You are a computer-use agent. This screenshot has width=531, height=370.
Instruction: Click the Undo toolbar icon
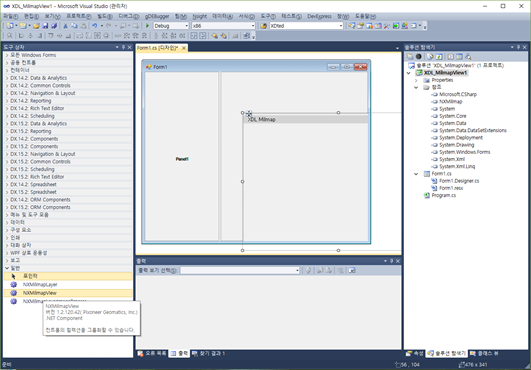[94, 26]
